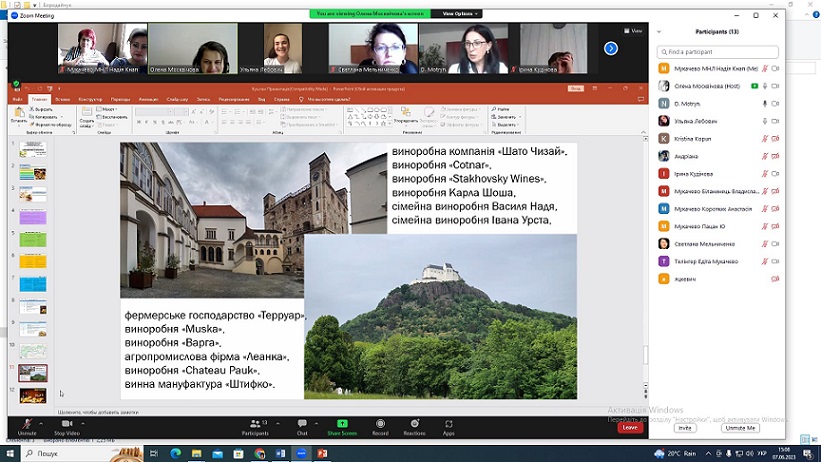Click Светлана Мельниченко video thumbnail
The height and width of the screenshot is (462, 821).
(x=373, y=48)
